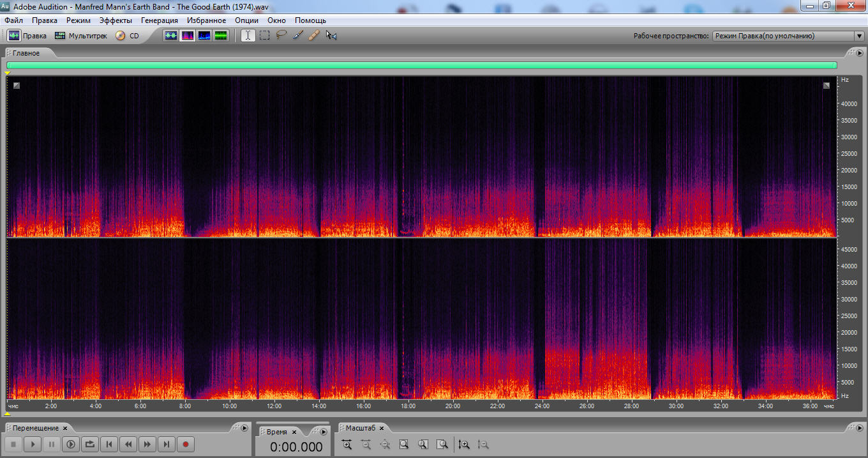Screen dimensions: 868x458
Task: Open the Главное panel options menu
Action: [859, 53]
